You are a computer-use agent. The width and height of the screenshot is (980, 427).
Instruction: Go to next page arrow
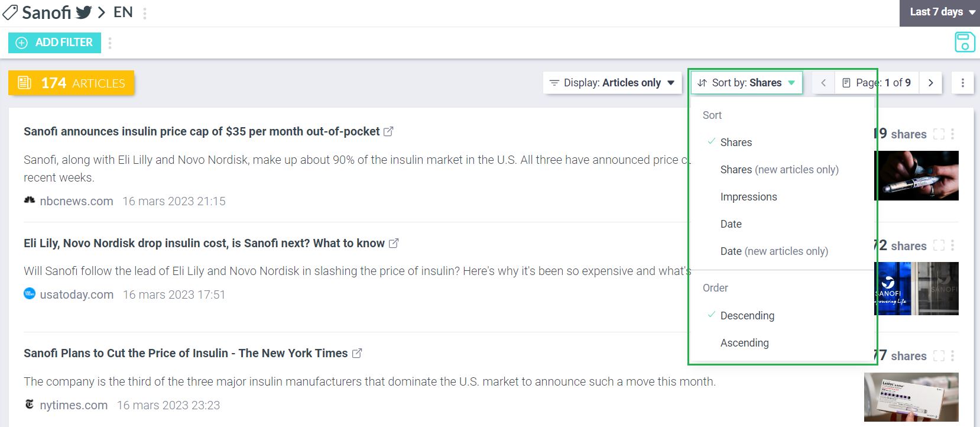(x=930, y=83)
